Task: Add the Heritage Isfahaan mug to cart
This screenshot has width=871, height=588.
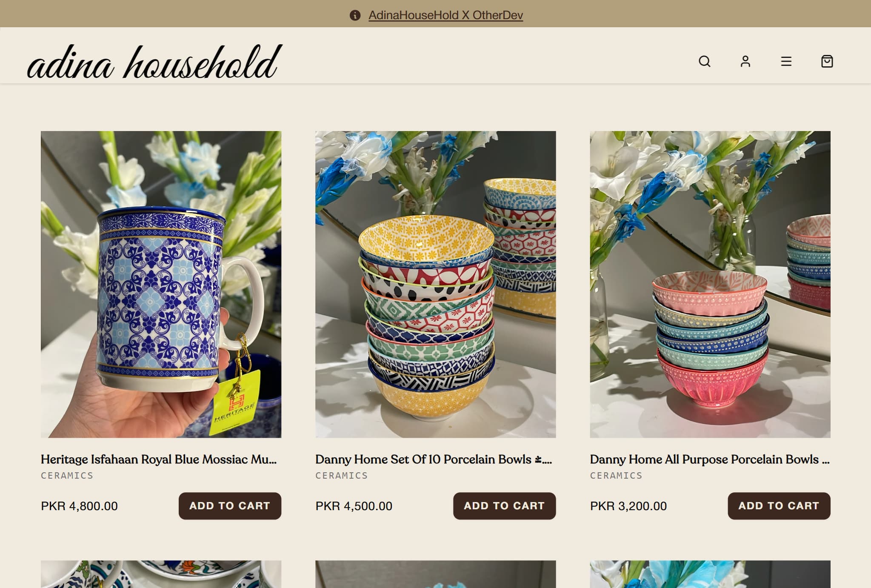Action: click(x=230, y=505)
